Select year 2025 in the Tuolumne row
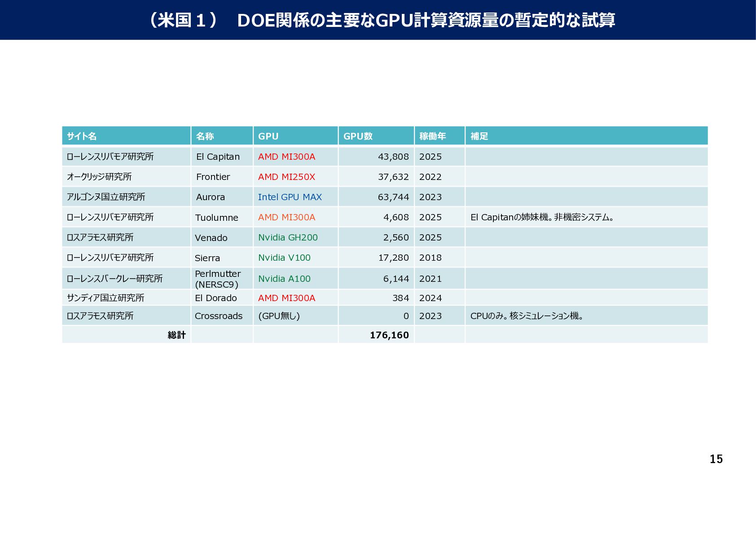The image size is (756, 534). pos(431,217)
